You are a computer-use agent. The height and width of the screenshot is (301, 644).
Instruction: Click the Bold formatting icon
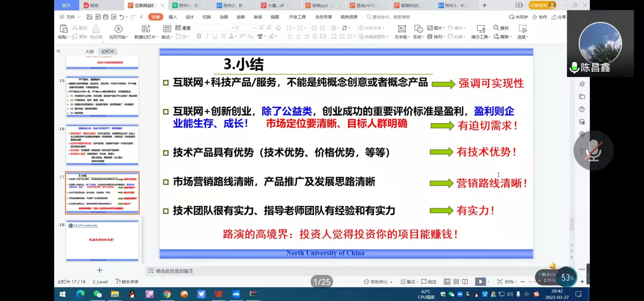[199, 37]
